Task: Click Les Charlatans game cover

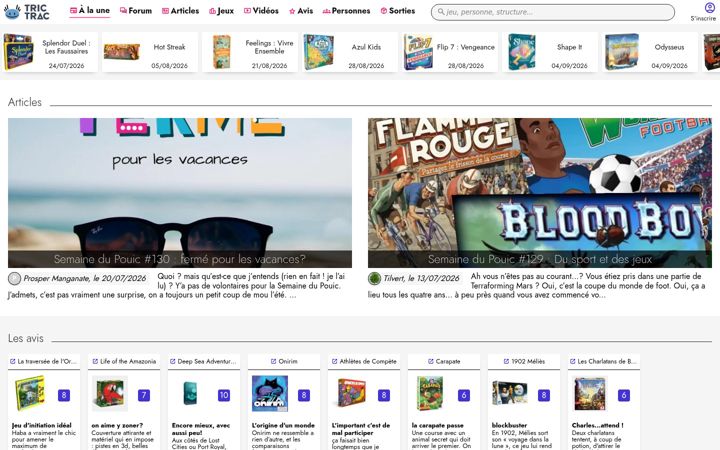Action: 590,394
